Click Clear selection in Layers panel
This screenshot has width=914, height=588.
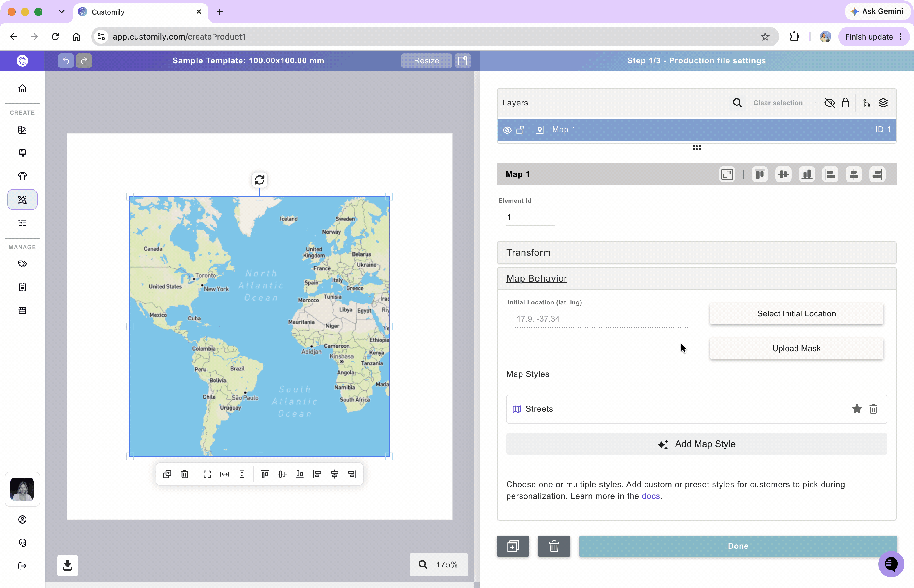coord(778,103)
